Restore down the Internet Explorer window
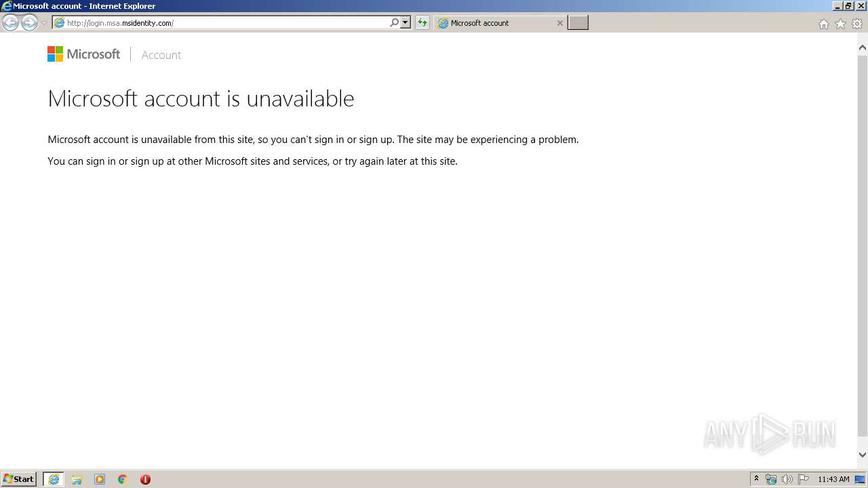 [848, 6]
